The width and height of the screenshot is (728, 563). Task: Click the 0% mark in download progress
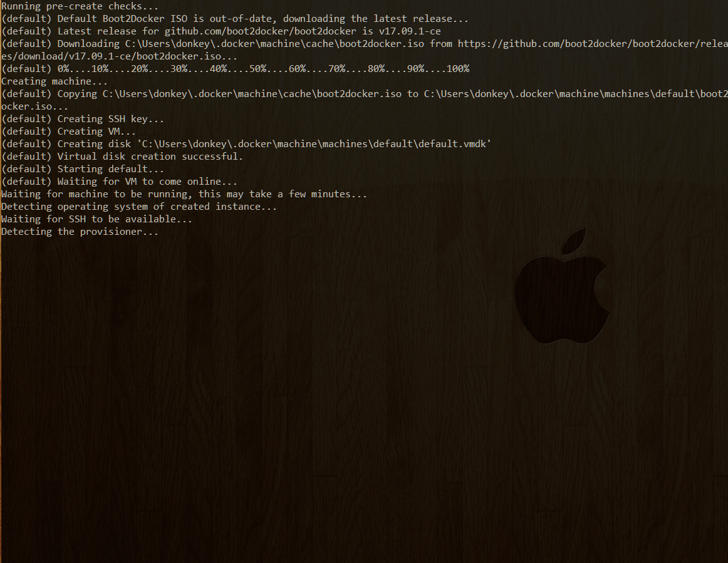[x=64, y=69]
